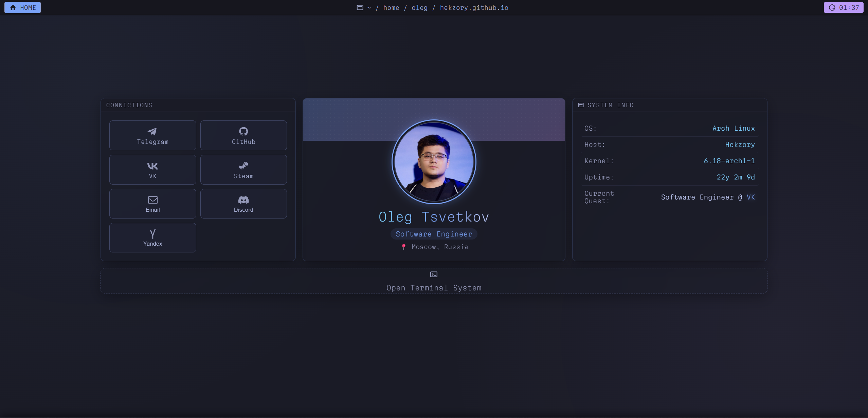
Task: Click the Yandex Y icon
Action: [x=152, y=234]
